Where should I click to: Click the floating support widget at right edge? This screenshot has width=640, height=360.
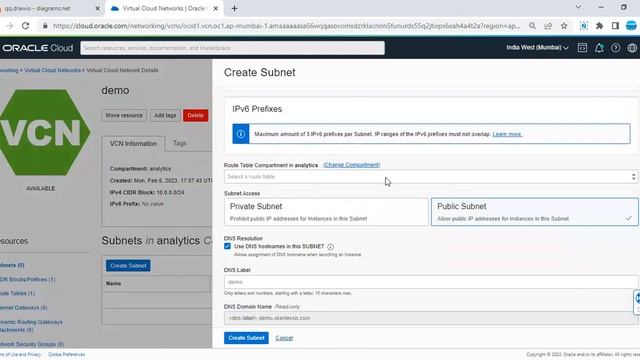[637, 302]
